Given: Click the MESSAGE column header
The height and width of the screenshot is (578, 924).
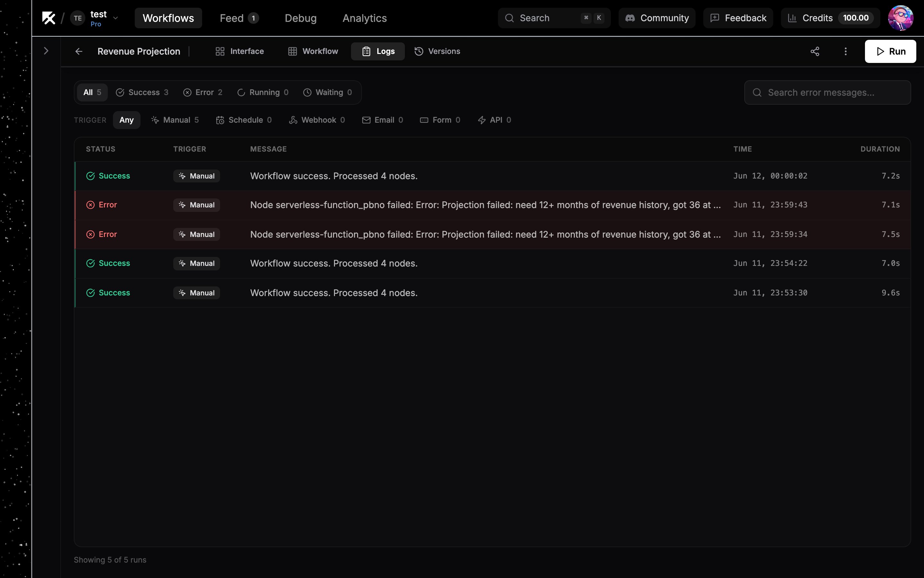Looking at the screenshot, I should coord(269,149).
